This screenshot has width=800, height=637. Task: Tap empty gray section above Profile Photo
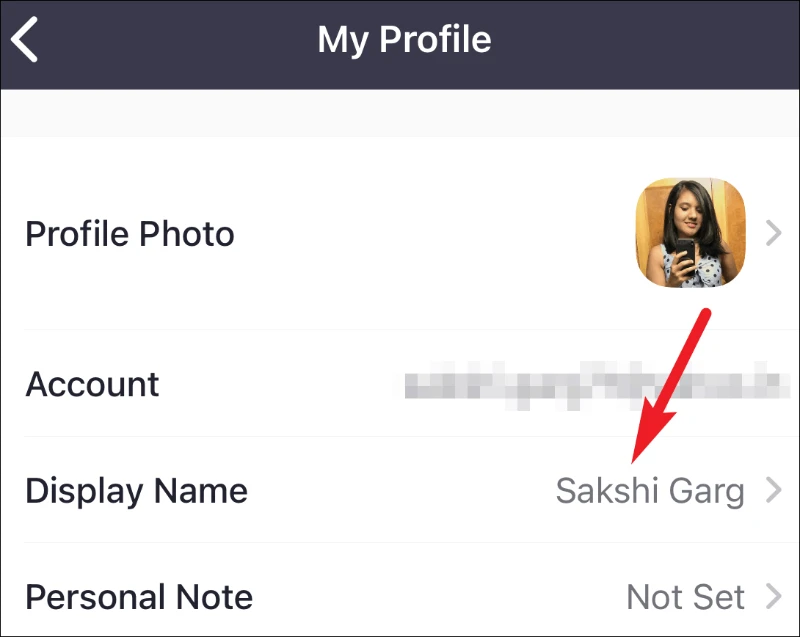click(x=400, y=113)
